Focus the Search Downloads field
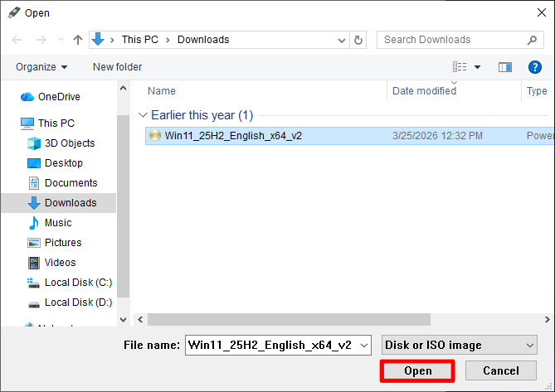The width and height of the screenshot is (555, 392). (460, 40)
